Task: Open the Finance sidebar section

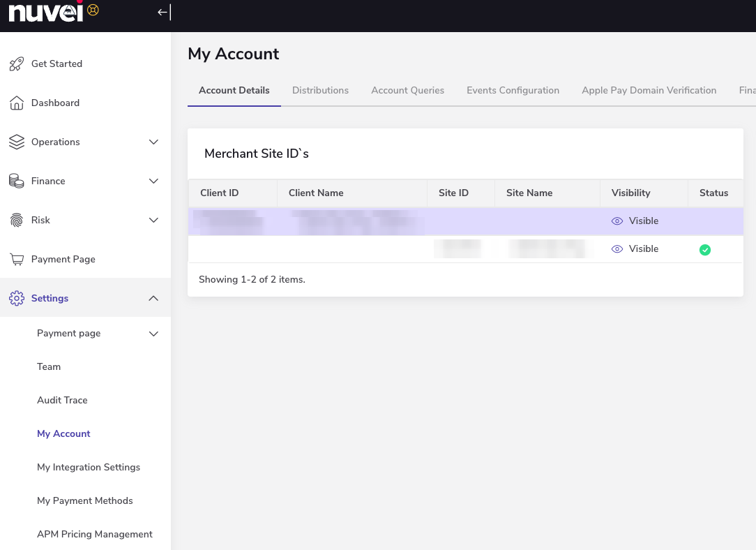Action: tap(85, 181)
